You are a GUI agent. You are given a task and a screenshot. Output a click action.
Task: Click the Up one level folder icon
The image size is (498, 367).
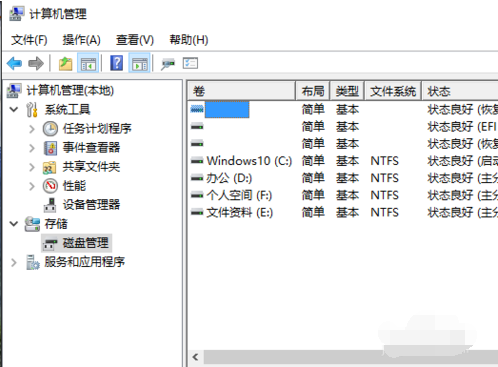point(65,63)
